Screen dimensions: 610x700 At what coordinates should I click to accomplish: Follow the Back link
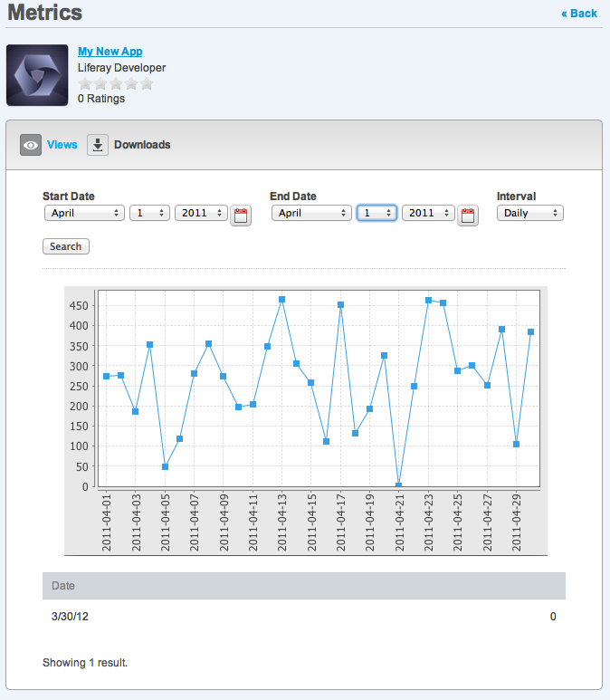[579, 14]
